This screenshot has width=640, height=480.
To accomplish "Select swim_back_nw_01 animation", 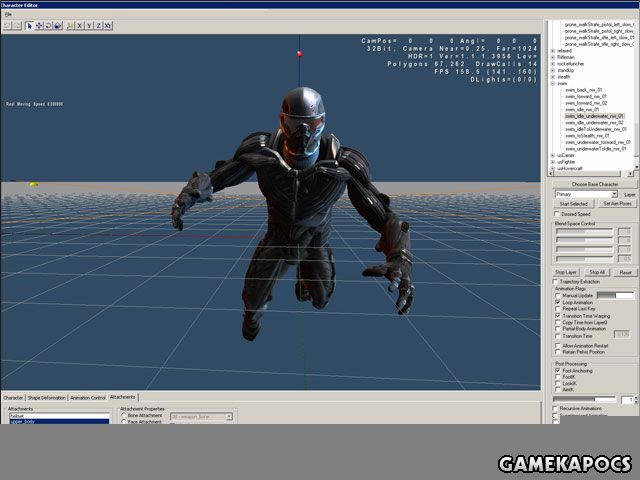I will click(583, 90).
